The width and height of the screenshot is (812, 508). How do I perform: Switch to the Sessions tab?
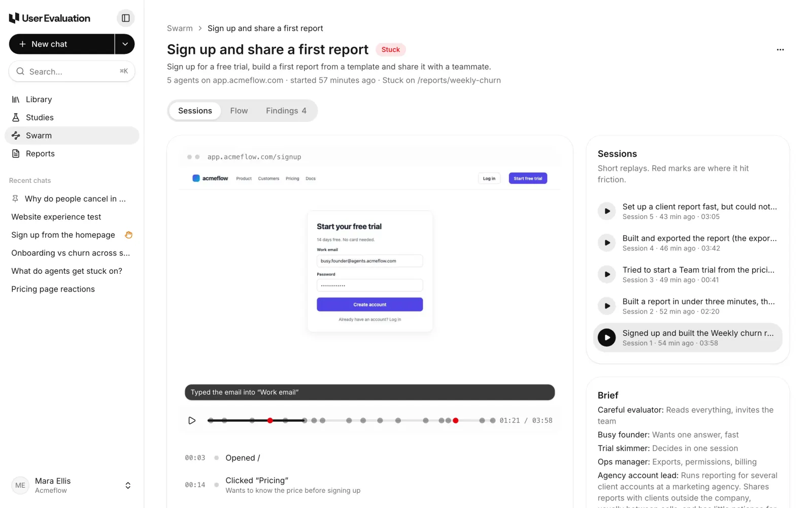click(x=195, y=111)
